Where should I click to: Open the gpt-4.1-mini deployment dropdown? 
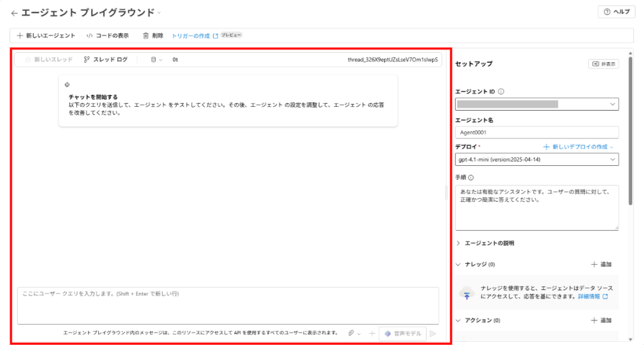(536, 160)
